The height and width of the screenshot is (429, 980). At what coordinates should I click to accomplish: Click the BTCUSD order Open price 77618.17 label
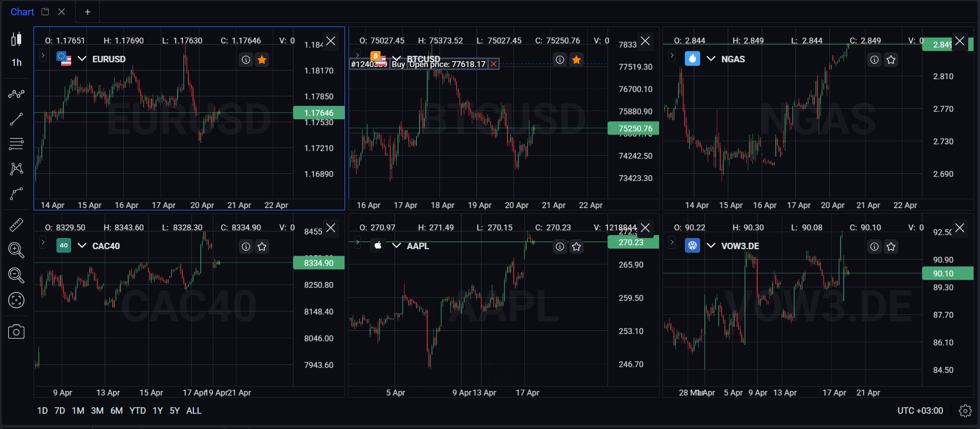coord(447,64)
